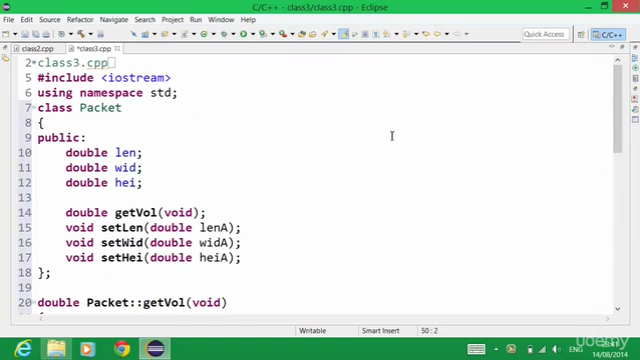
Task: Click the volume speaker tray icon
Action: pos(556,349)
